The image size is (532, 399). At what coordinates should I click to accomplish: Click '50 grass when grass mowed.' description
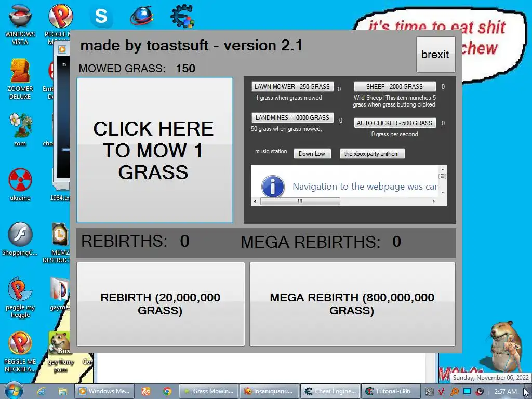pyautogui.click(x=286, y=129)
